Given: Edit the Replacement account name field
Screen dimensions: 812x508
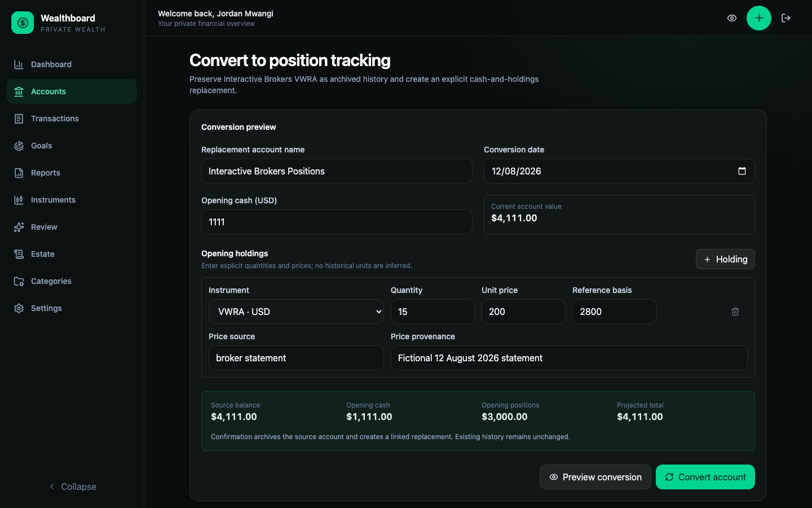Looking at the screenshot, I should point(337,171).
